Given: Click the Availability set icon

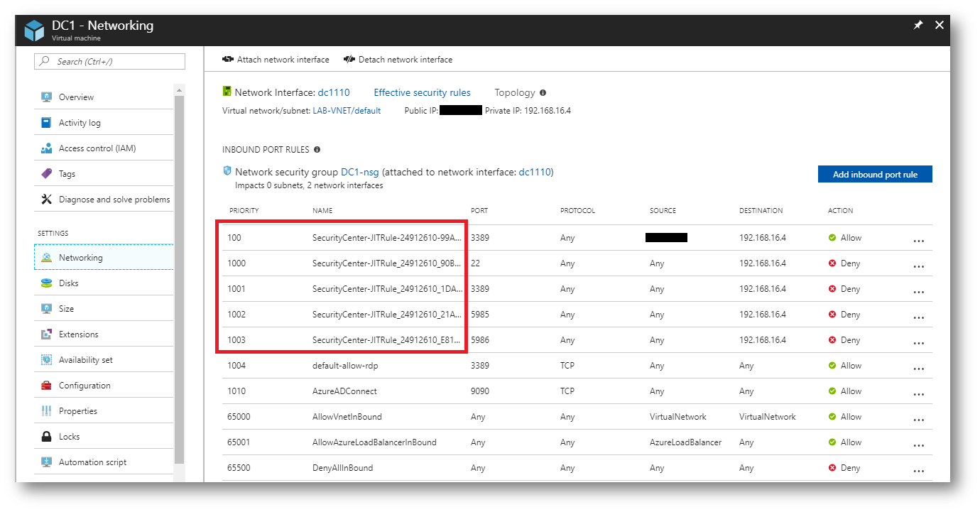Looking at the screenshot, I should [46, 360].
